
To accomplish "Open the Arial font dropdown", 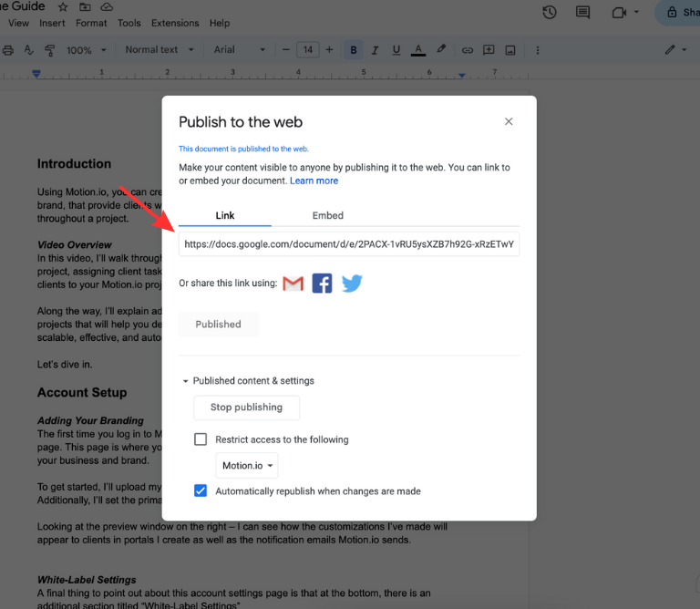I will tap(239, 50).
